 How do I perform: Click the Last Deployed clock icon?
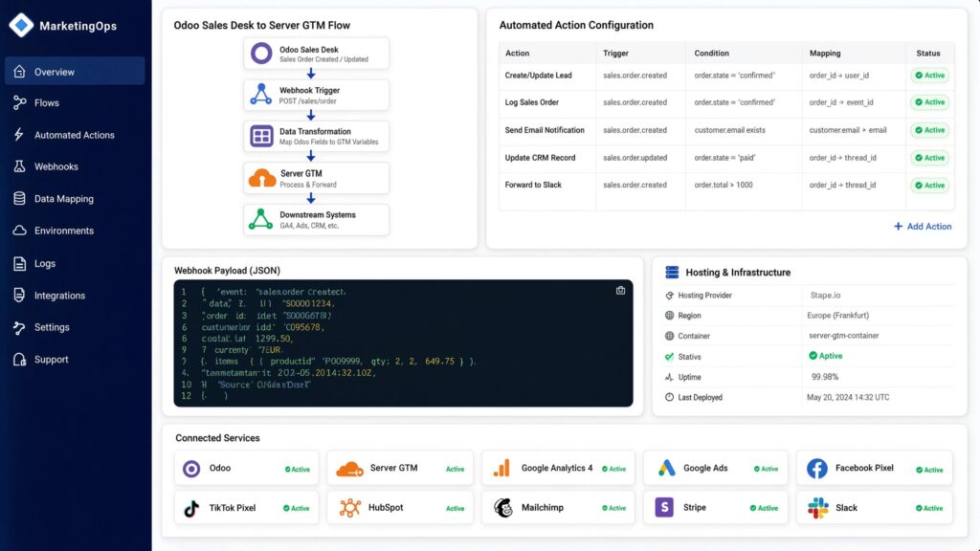coord(669,397)
